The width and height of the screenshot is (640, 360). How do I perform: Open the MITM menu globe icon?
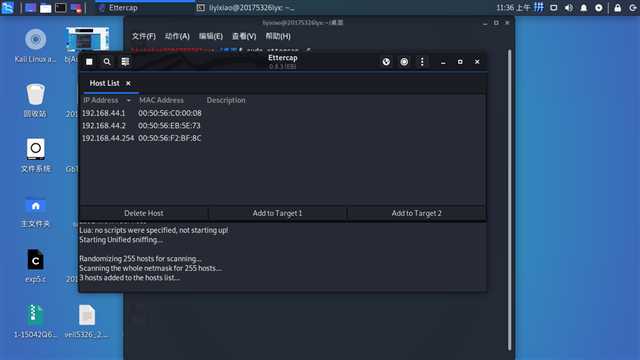(x=386, y=62)
